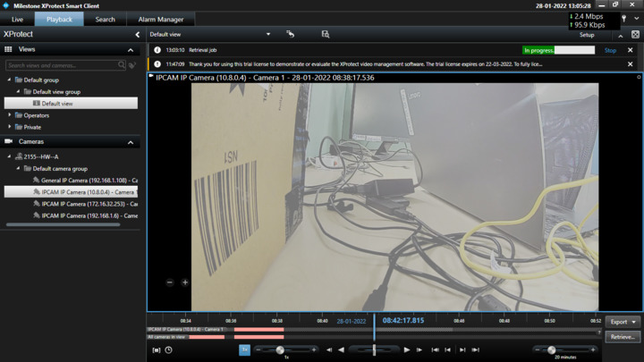Screen dimensions: 644x362
Task: Adjust the playback speed slider
Action: [x=280, y=349]
